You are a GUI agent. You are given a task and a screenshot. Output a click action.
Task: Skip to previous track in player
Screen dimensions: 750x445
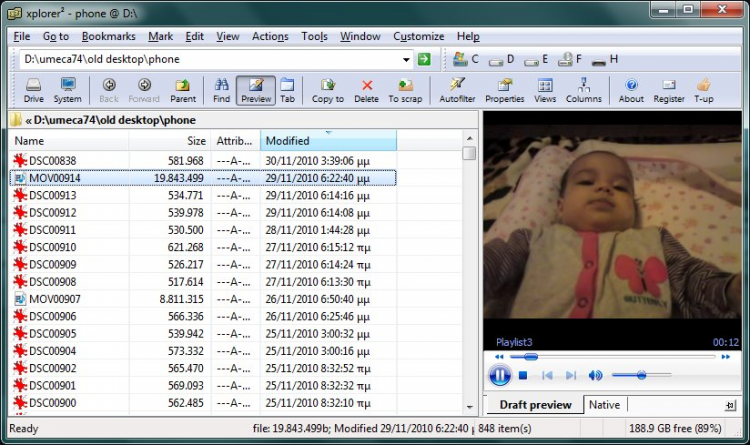click(547, 376)
